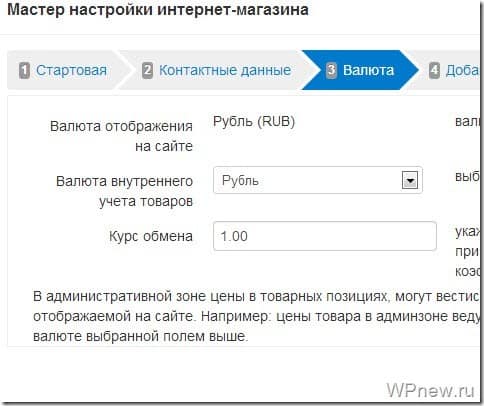The height and width of the screenshot is (406, 484).
Task: Select the active Валюта step
Action: (x=368, y=70)
